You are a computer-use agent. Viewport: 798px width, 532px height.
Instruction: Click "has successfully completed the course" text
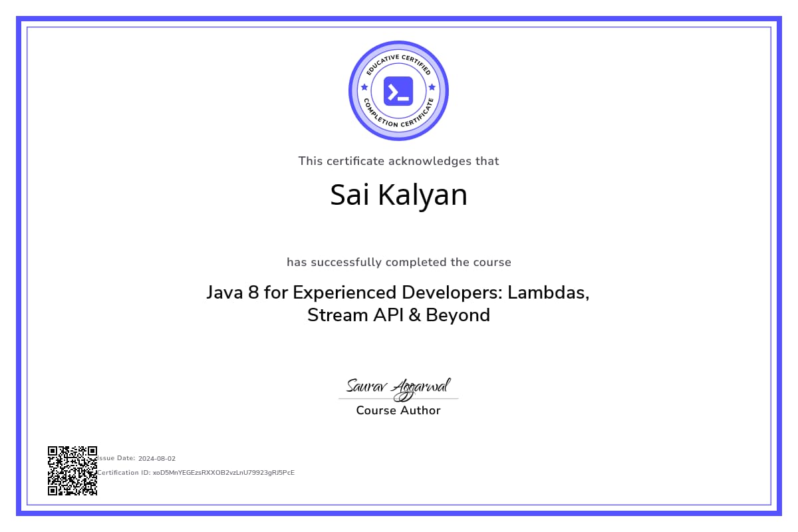[398, 262]
